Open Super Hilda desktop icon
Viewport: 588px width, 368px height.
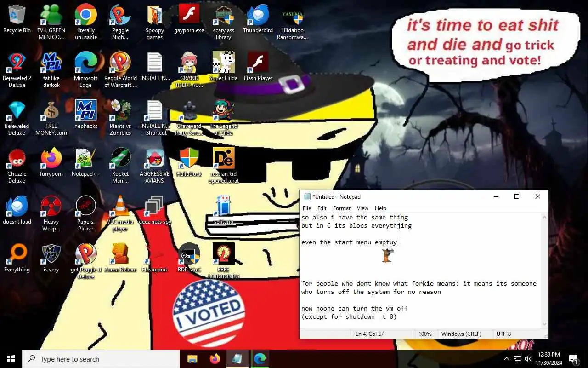pyautogui.click(x=224, y=67)
